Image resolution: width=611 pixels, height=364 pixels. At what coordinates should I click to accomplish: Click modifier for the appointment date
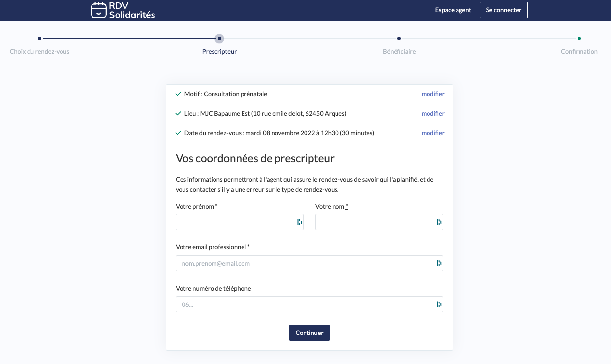click(432, 133)
